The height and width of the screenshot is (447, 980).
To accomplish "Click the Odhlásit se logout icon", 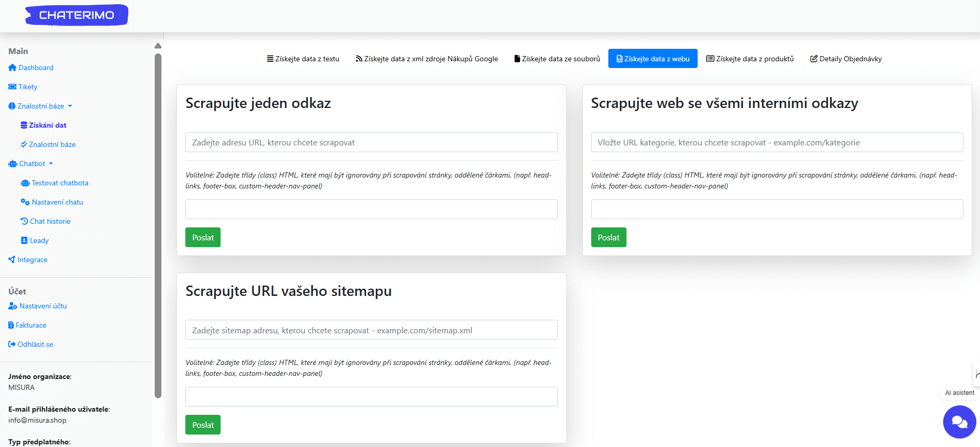I will [12, 344].
